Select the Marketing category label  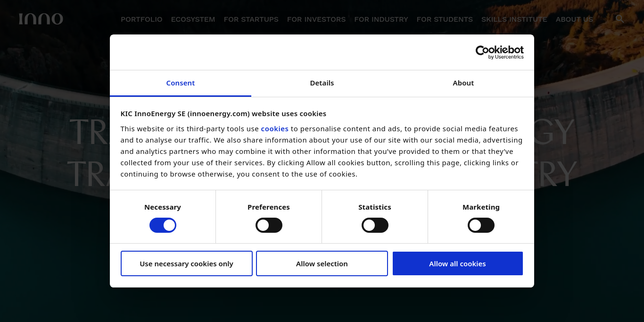coord(481,207)
